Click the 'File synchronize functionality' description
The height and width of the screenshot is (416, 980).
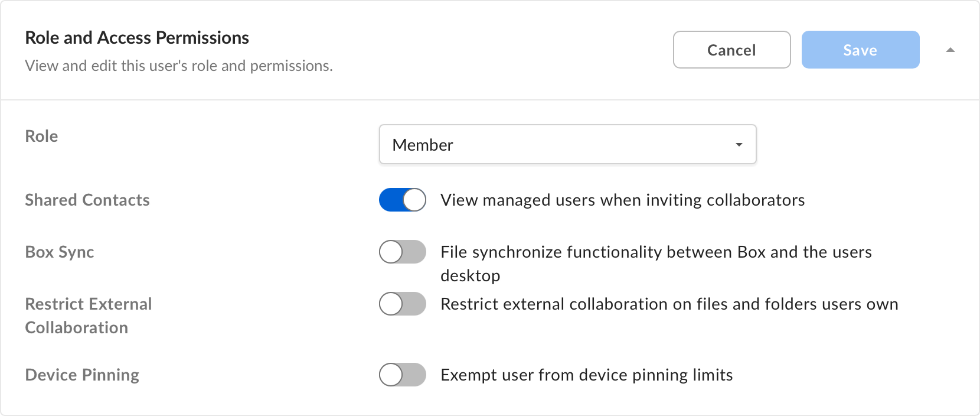(x=656, y=264)
